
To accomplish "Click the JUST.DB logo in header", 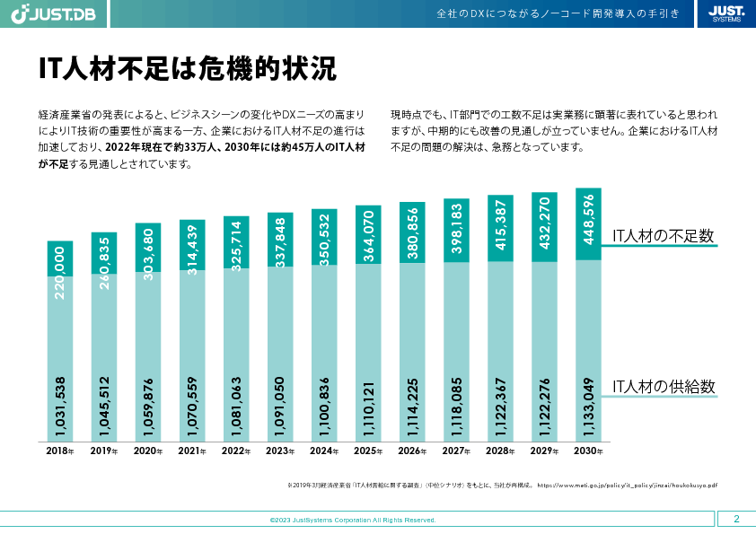I will [54, 14].
